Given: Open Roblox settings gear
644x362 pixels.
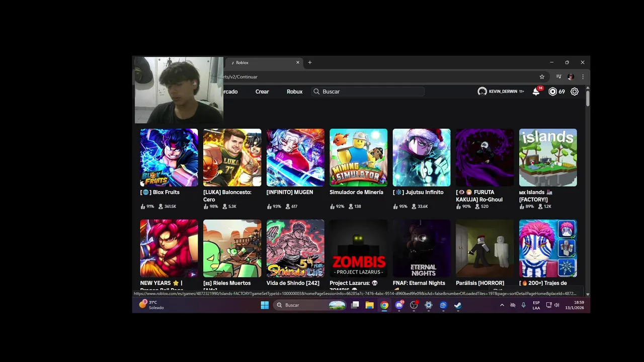Looking at the screenshot, I should (x=575, y=92).
